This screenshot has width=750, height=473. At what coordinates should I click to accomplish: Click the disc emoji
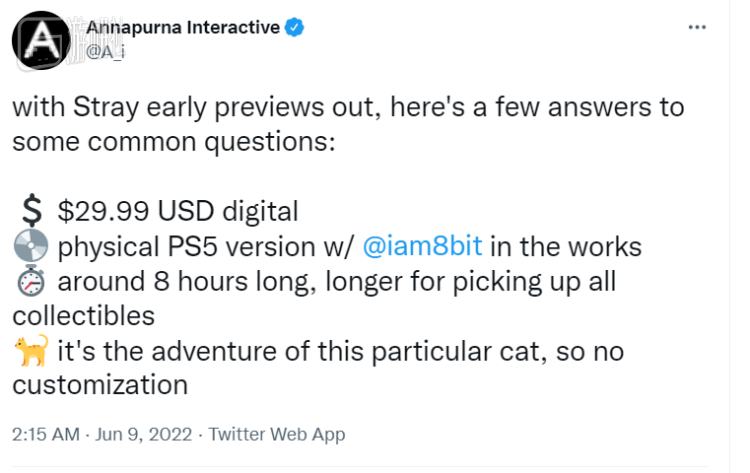coord(29,246)
